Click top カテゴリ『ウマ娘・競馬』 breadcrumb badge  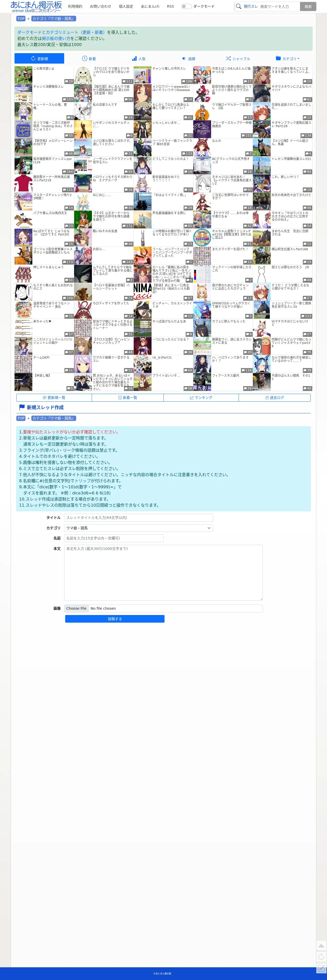[x=54, y=19]
